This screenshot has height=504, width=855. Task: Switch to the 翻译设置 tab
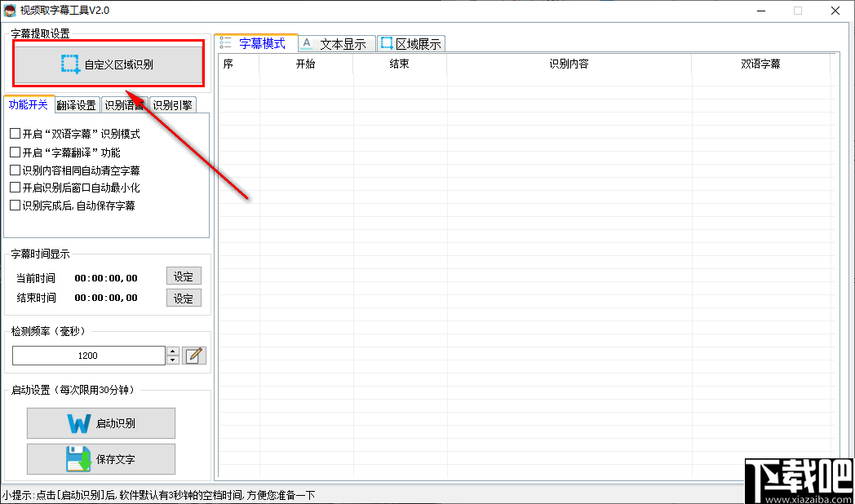78,105
